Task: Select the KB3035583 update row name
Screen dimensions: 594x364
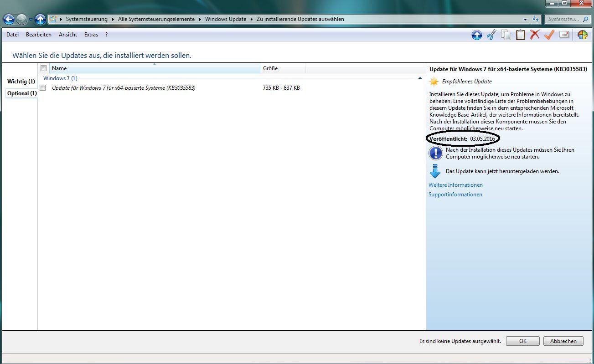Action: (x=124, y=88)
